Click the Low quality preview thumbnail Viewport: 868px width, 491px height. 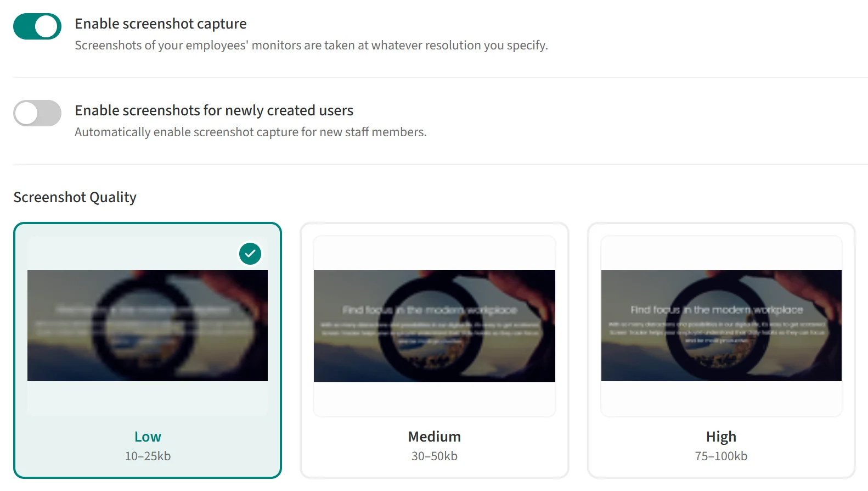point(148,326)
